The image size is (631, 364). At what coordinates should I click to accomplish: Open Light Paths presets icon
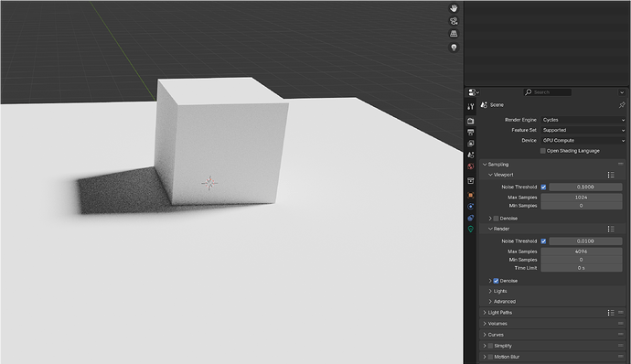[611, 313]
